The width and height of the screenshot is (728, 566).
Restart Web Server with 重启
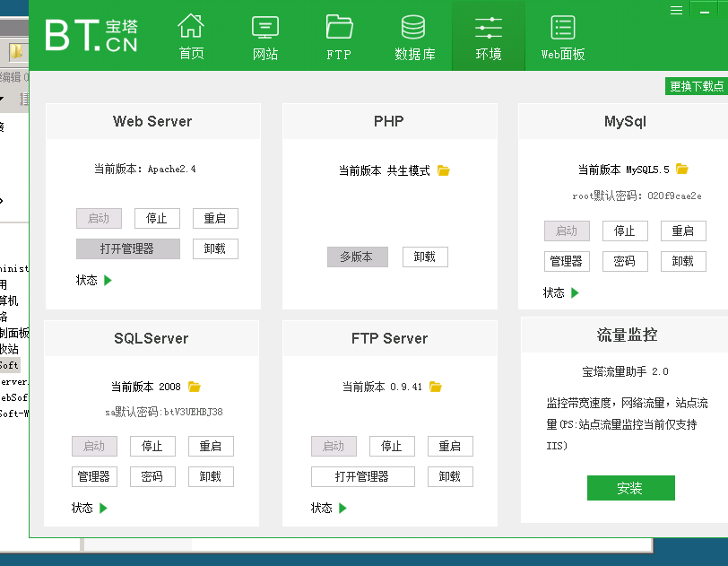pos(215,218)
